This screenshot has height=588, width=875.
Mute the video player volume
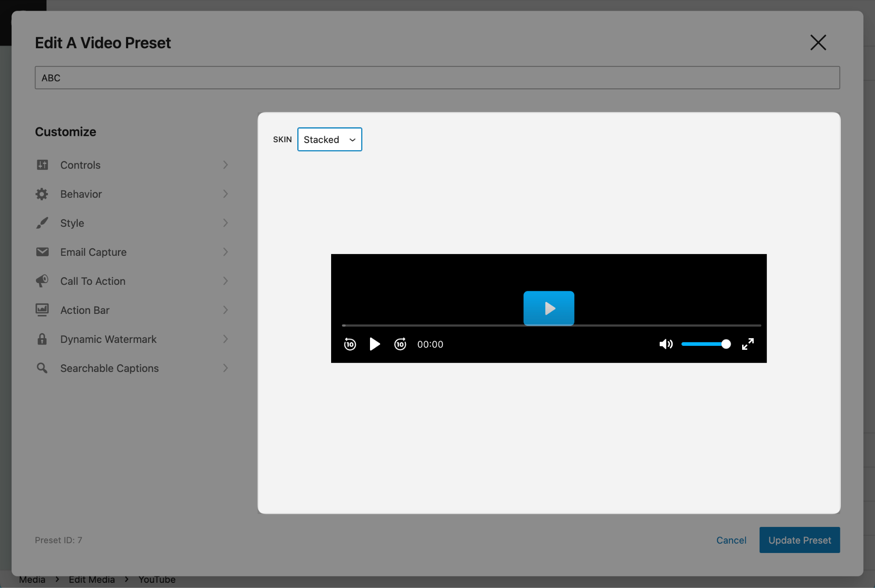(666, 344)
